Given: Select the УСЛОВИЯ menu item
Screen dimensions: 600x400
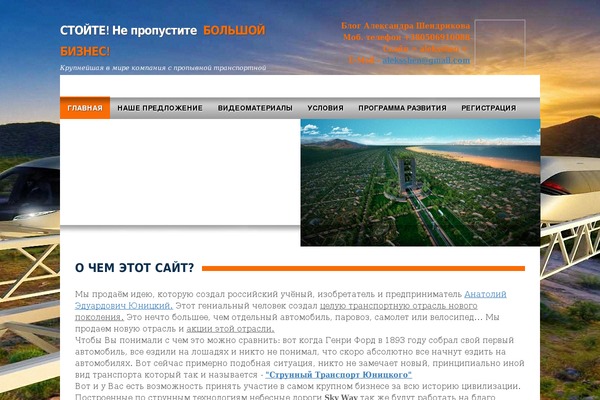Looking at the screenshot, I should tap(325, 108).
